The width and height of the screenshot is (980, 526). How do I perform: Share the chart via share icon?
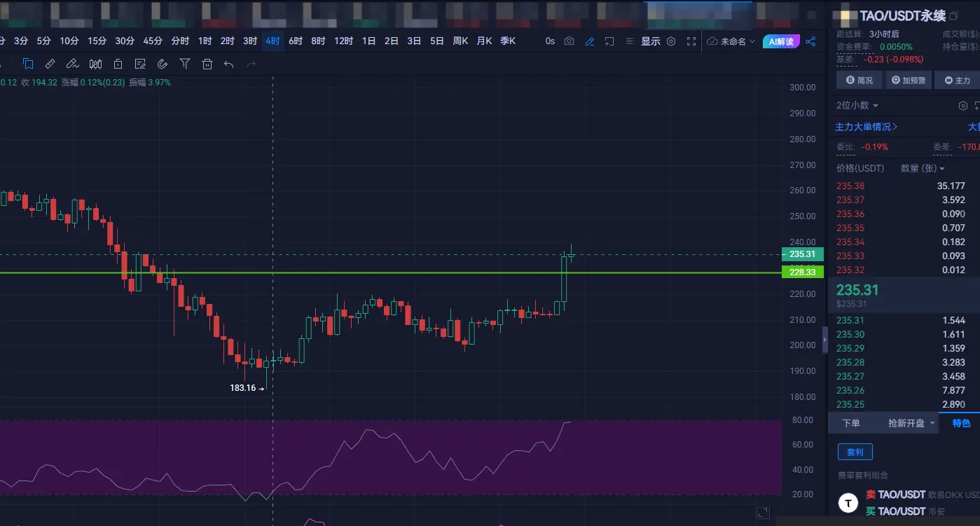(810, 41)
